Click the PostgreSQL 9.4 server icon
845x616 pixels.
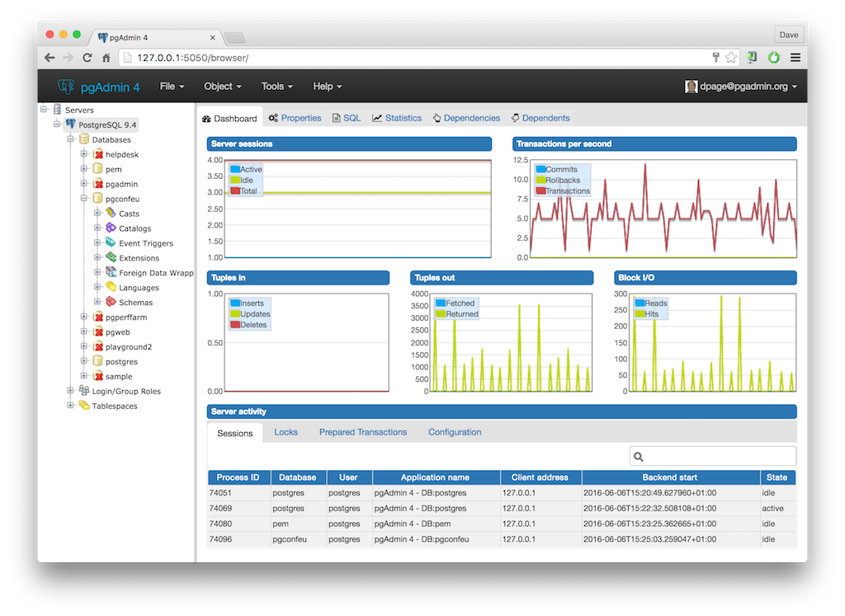click(x=71, y=125)
